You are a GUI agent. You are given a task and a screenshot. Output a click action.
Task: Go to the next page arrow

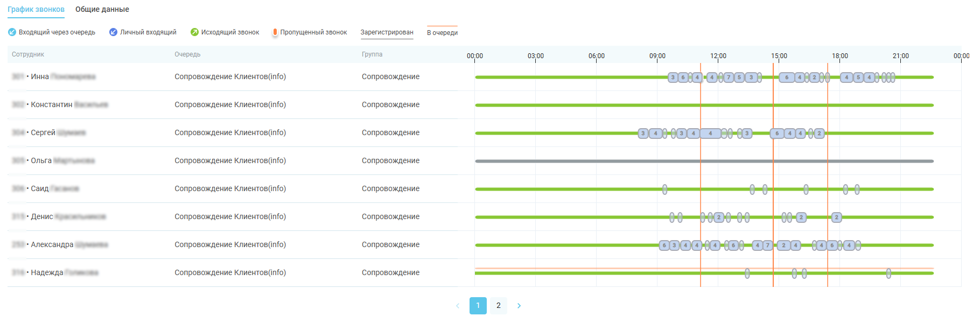coord(519,306)
